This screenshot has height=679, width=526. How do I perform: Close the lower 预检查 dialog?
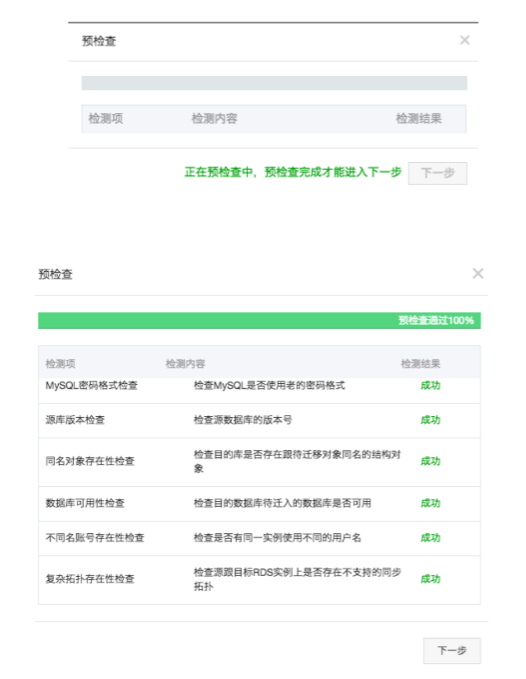point(478,273)
